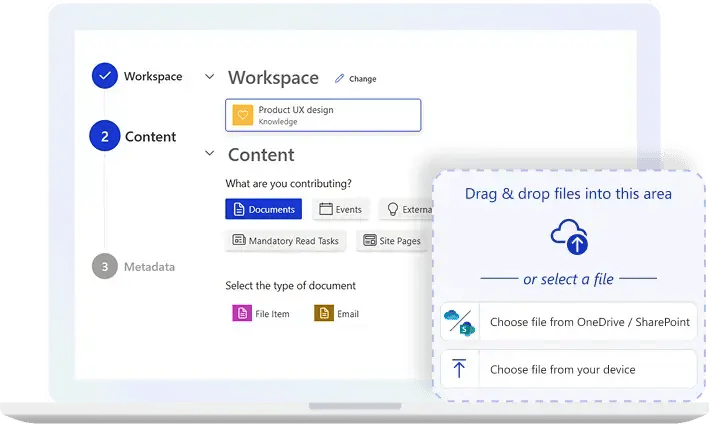Click the pencil Change link

pos(355,79)
